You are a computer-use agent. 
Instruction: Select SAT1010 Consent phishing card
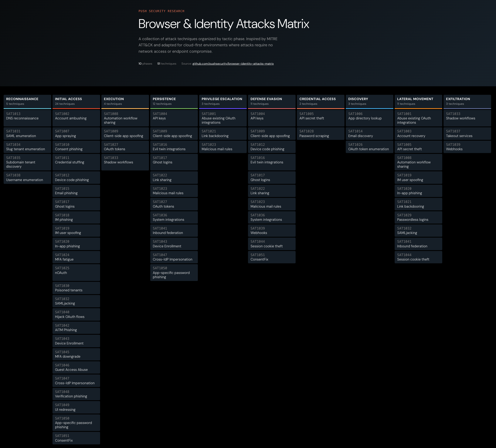pyautogui.click(x=76, y=147)
